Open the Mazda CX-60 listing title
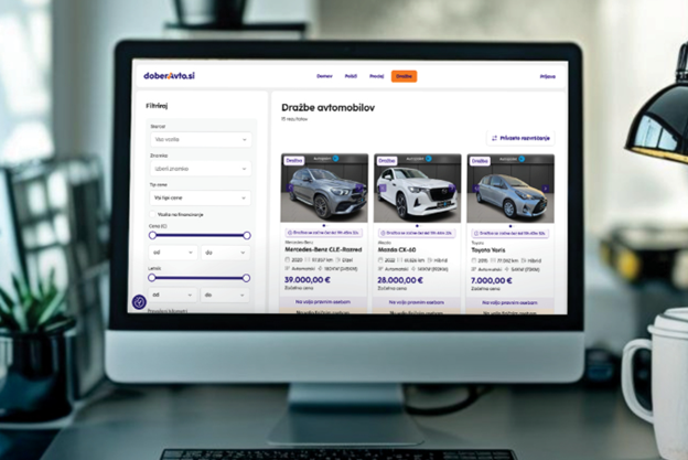The height and width of the screenshot is (460, 688). [397, 250]
